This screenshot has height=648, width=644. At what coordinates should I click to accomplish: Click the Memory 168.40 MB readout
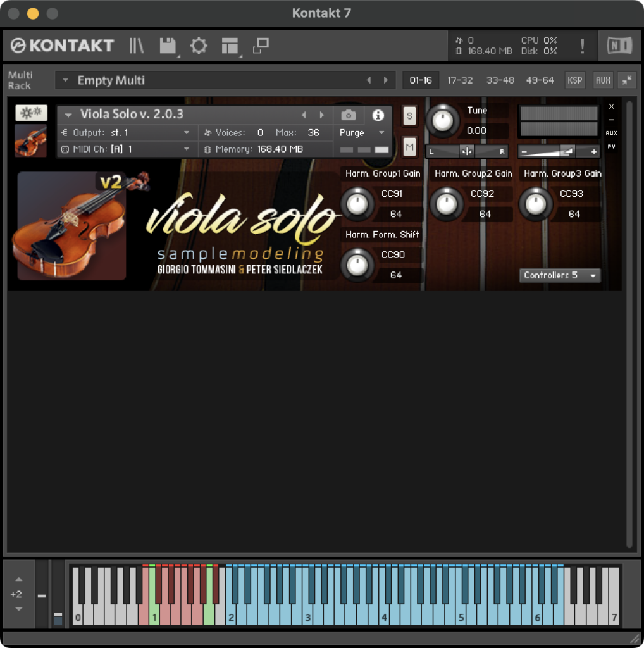[280, 149]
